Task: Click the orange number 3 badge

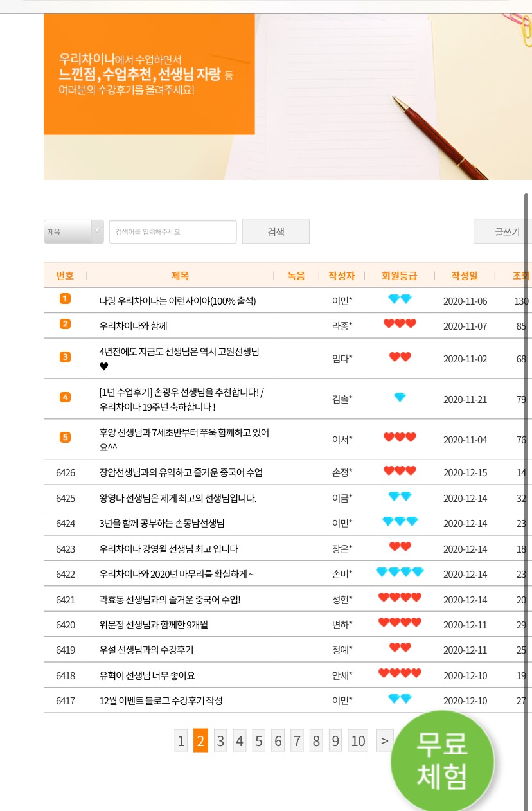Action: 65,357
